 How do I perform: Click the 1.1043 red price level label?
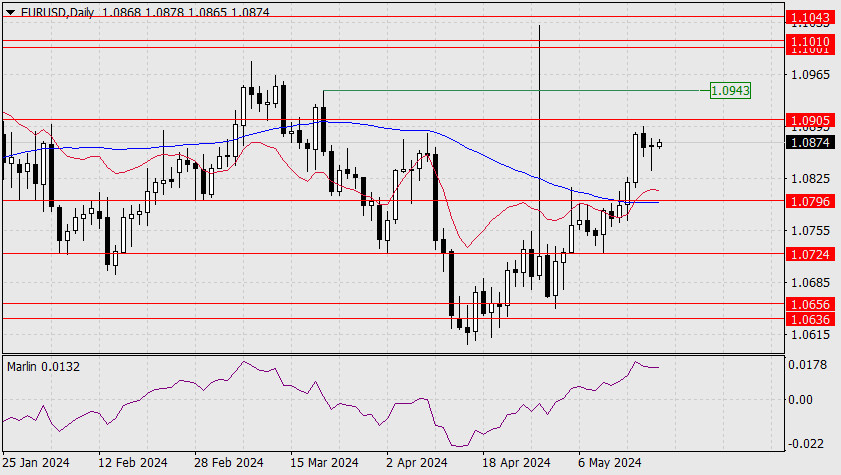click(x=810, y=18)
